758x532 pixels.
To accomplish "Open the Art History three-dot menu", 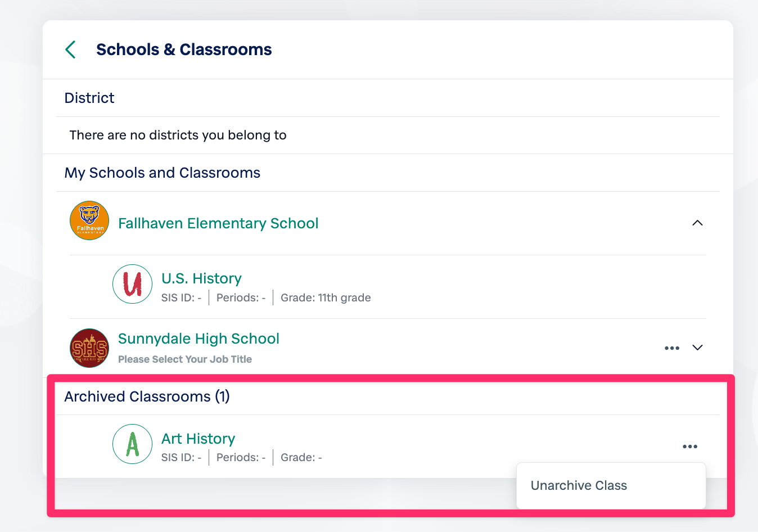I will coord(690,447).
